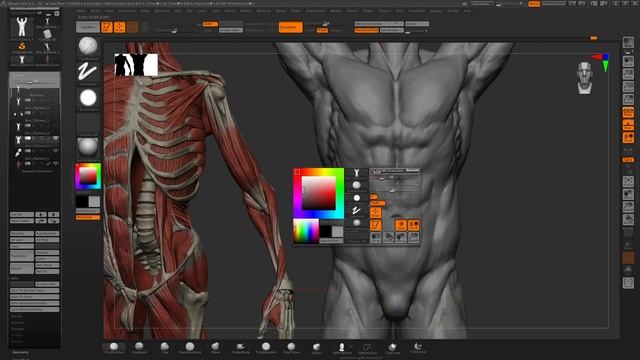This screenshot has width=640, height=360.
Task: Click gray LightBox button left of Edit
Action: [88, 27]
